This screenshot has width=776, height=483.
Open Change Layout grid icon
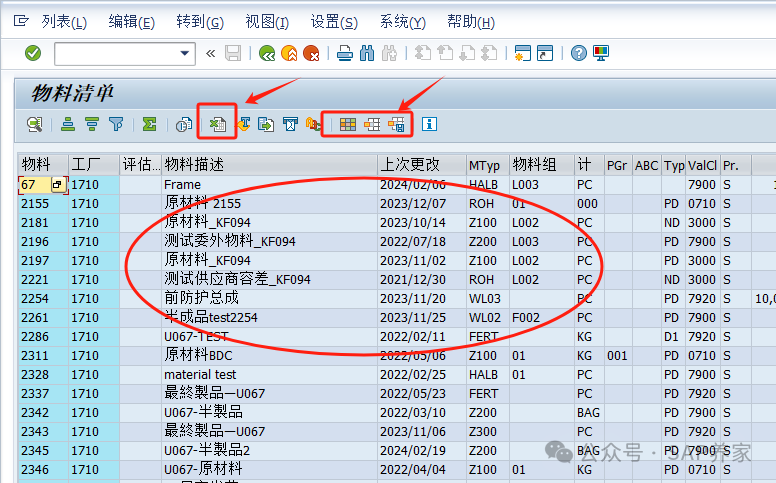pyautogui.click(x=348, y=124)
